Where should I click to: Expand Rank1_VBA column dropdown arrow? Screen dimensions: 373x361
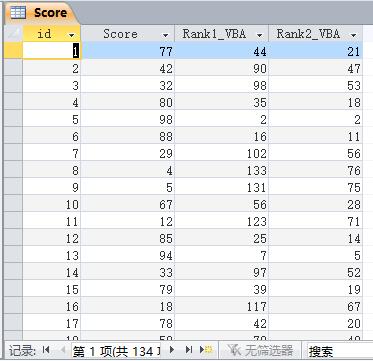pos(260,35)
